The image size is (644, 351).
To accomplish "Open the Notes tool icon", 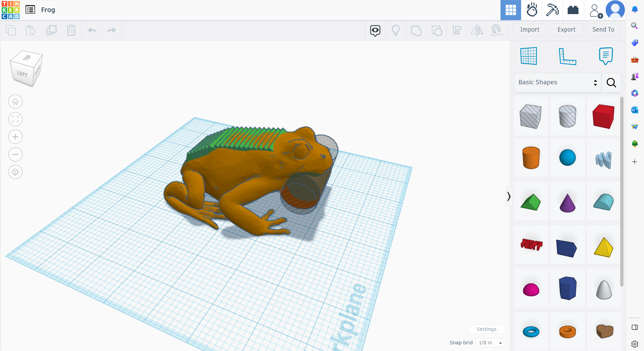I will point(606,56).
